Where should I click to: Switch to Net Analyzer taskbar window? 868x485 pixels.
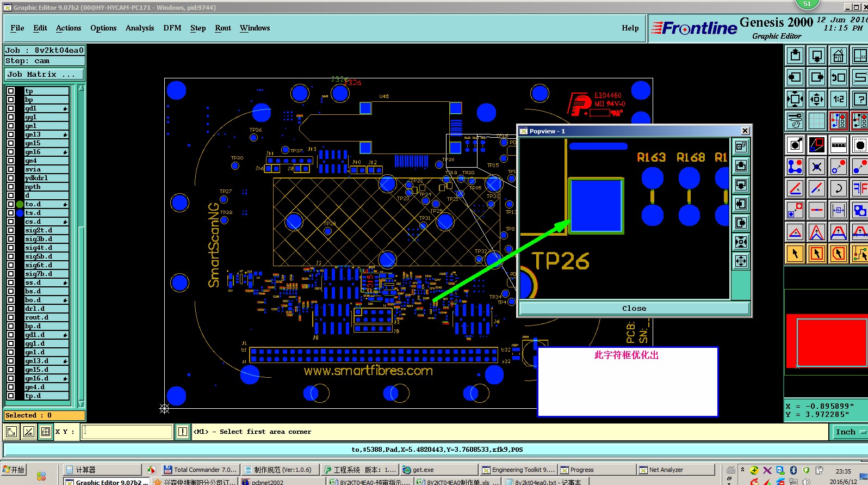(675, 470)
